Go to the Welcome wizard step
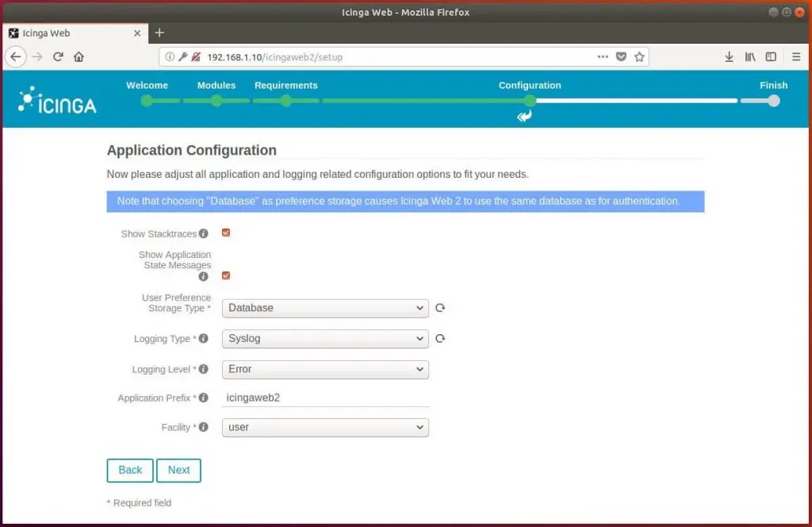Viewport: 812px width, 527px height. coord(147,85)
